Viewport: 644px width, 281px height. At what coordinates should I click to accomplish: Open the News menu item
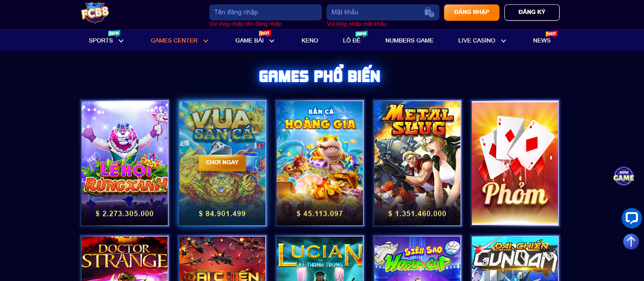542,40
